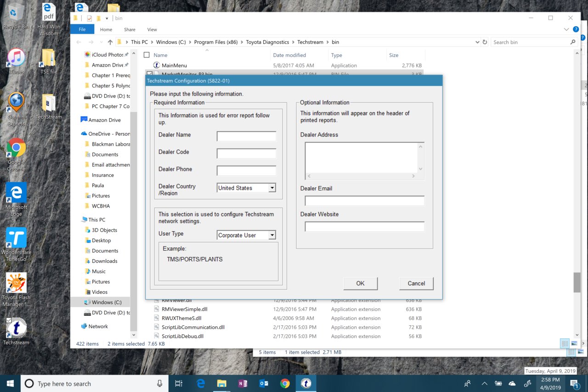This screenshot has width=588, height=392.
Task: Open TechStream folder desktop icon
Action: [x=49, y=107]
